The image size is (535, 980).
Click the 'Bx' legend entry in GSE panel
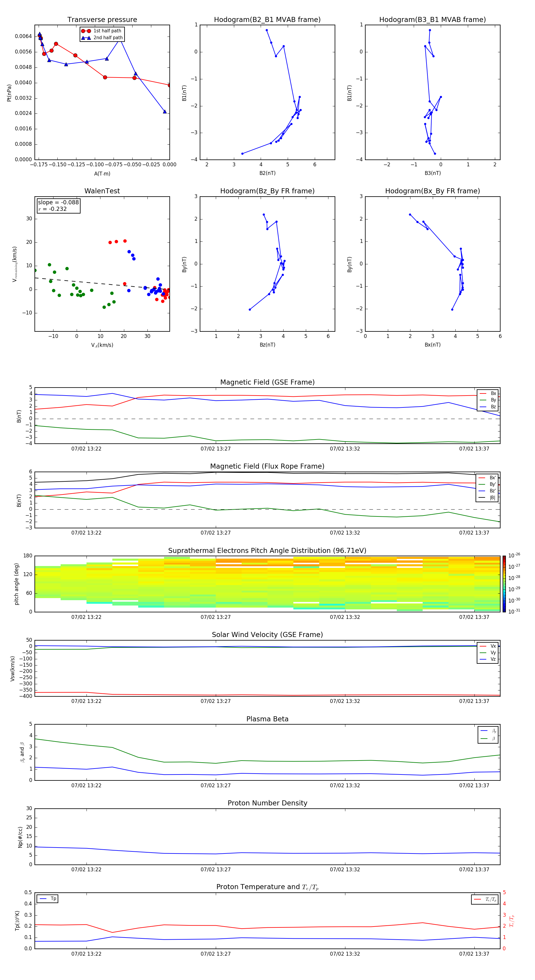tap(488, 393)
